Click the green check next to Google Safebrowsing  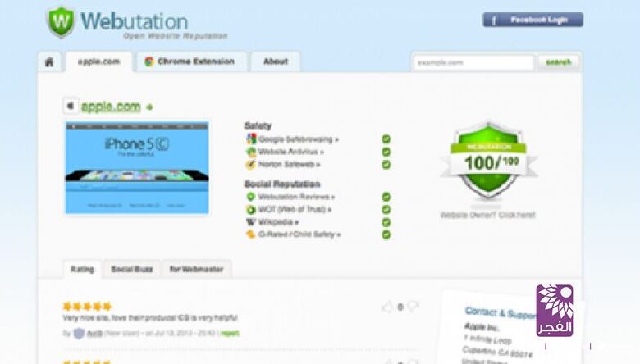tap(386, 139)
